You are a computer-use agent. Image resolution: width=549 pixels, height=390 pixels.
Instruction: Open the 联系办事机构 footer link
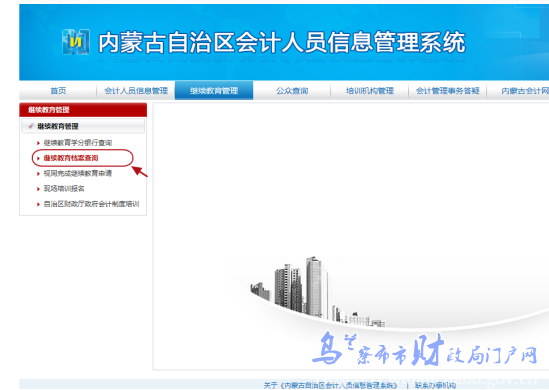[436, 385]
